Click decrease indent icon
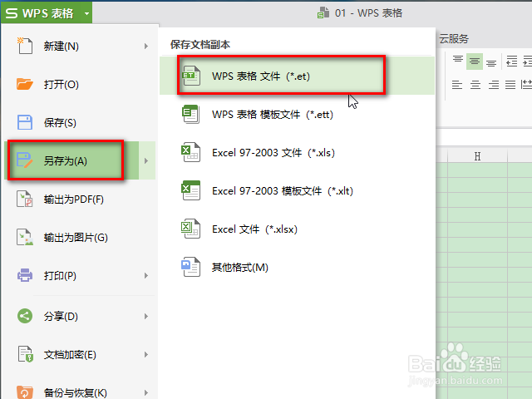The height and width of the screenshot is (399, 532). click(512, 62)
